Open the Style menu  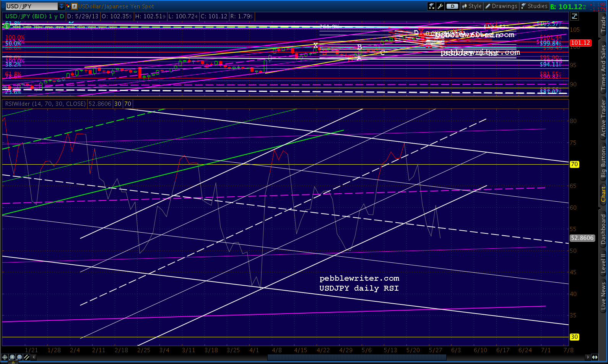(471, 6)
